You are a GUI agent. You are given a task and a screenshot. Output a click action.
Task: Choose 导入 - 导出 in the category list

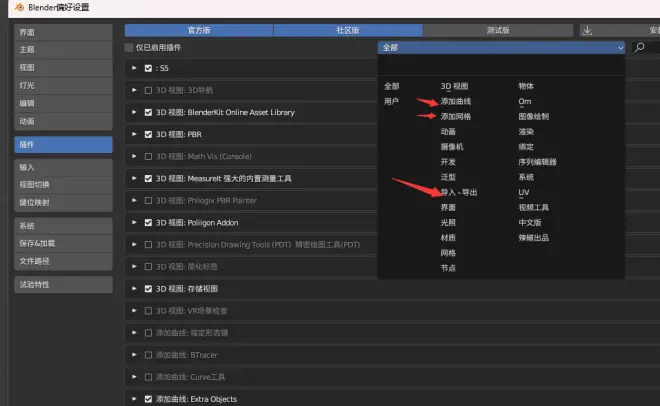[459, 192]
